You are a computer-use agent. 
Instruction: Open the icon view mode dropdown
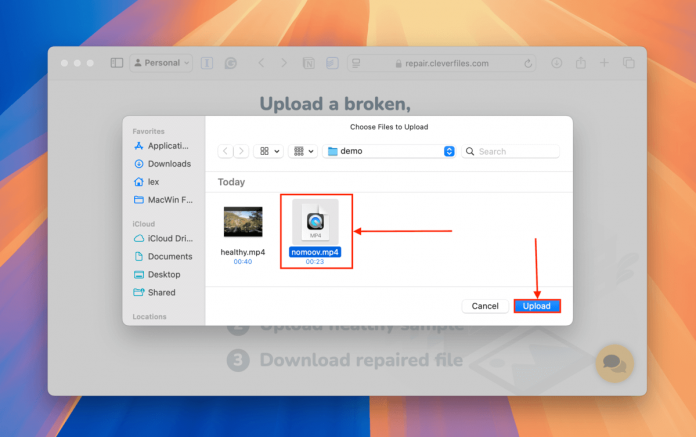pyautogui.click(x=270, y=151)
